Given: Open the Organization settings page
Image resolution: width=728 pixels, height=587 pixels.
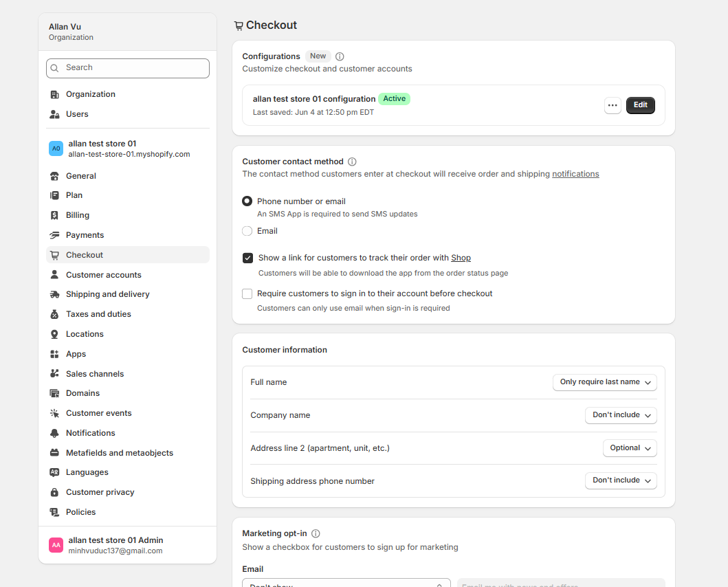Looking at the screenshot, I should coord(128,94).
